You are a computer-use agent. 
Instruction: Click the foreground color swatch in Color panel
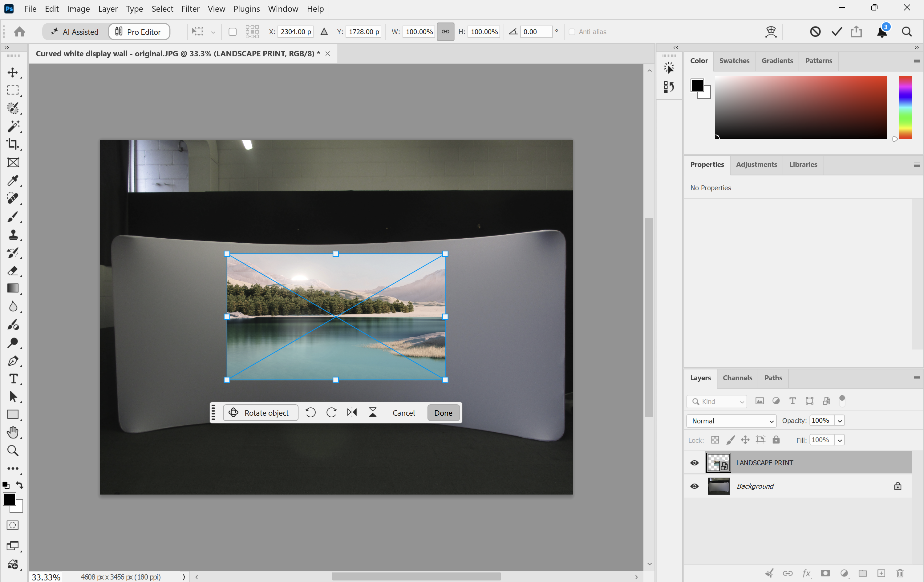click(x=697, y=85)
